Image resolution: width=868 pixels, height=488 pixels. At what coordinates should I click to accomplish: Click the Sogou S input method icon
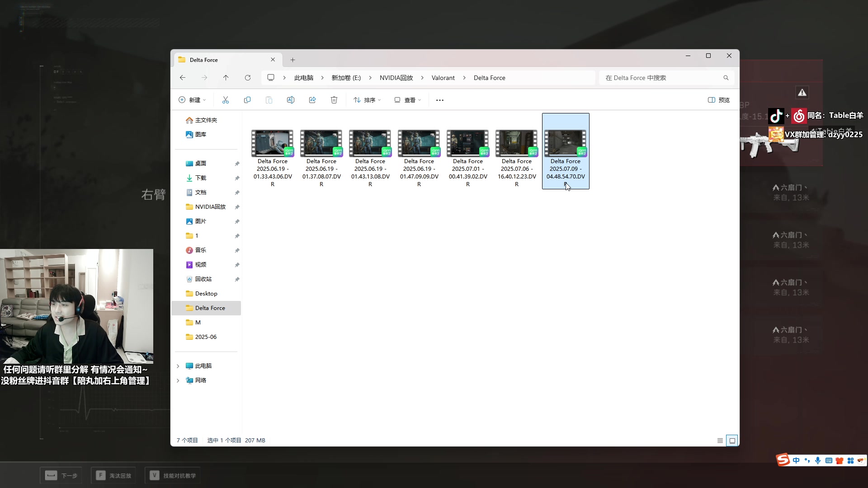tap(783, 460)
